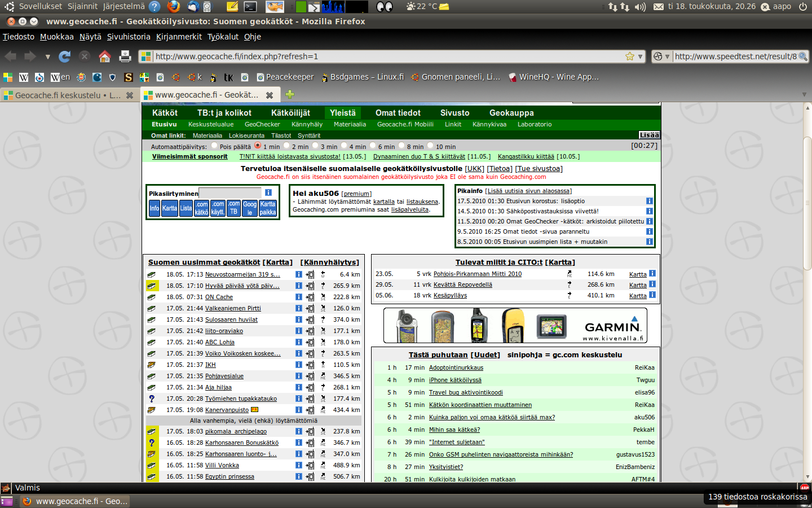Screen dimensions: 812x508
Task: Click info icon next to Pikasiirtyminen field
Action: pyautogui.click(x=268, y=192)
